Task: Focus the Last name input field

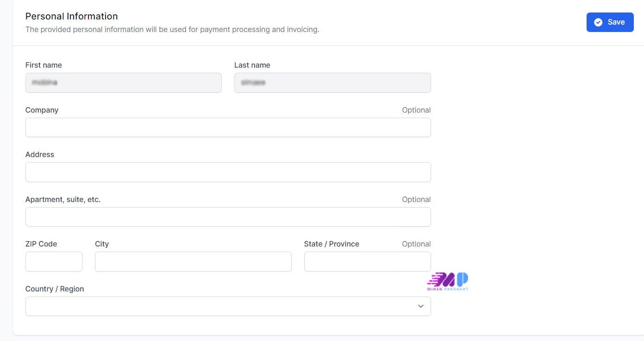Action: point(332,83)
